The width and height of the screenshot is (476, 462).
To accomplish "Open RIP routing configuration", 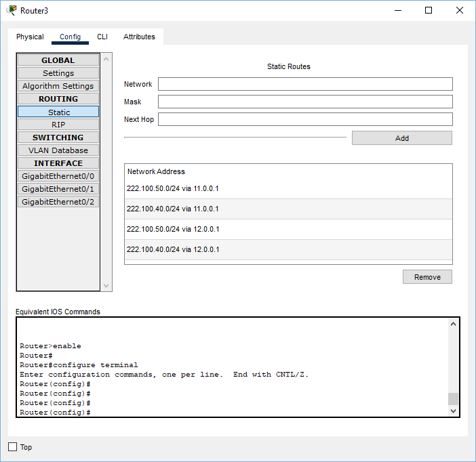I will click(x=58, y=125).
